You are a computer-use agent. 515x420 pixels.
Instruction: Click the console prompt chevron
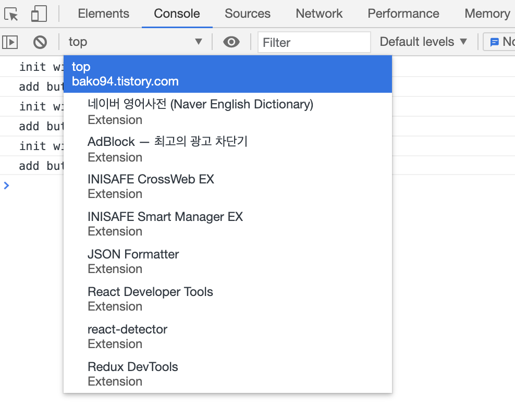[x=6, y=186]
